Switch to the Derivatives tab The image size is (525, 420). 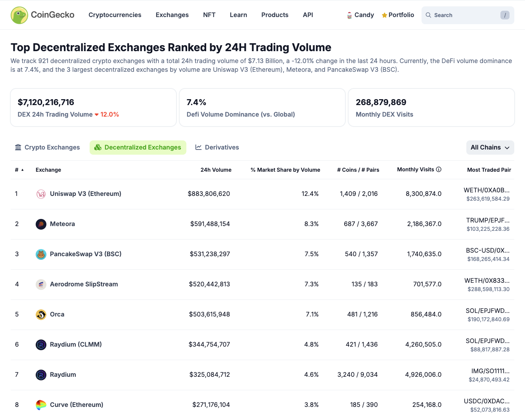pos(217,148)
